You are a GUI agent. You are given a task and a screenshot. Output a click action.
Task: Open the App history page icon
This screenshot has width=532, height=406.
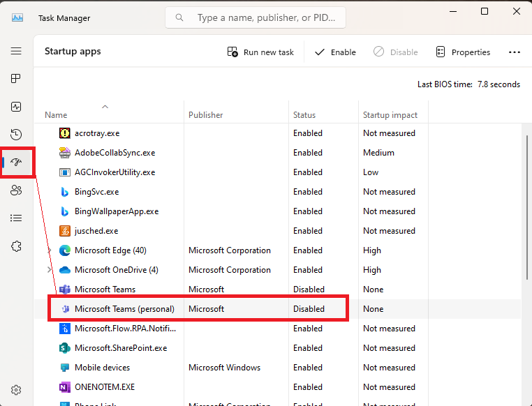(16, 135)
